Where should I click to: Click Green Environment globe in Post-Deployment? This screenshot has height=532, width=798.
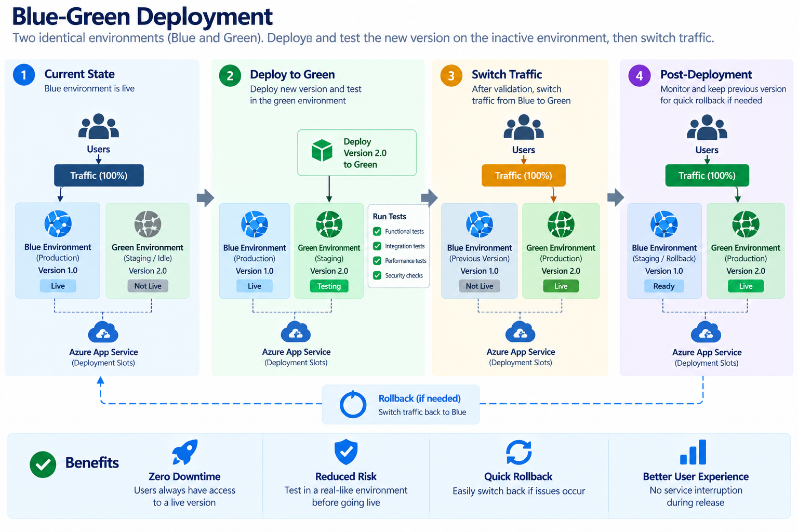(x=746, y=224)
